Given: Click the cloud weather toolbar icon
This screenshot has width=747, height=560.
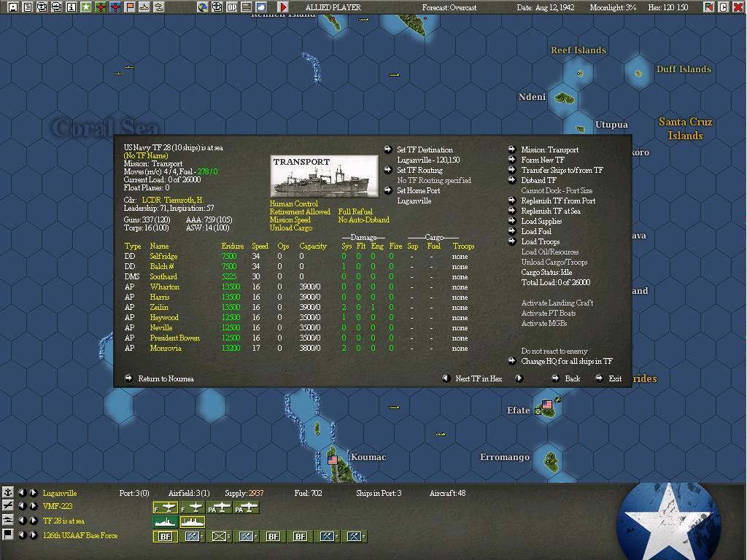Looking at the screenshot, I should [261, 7].
